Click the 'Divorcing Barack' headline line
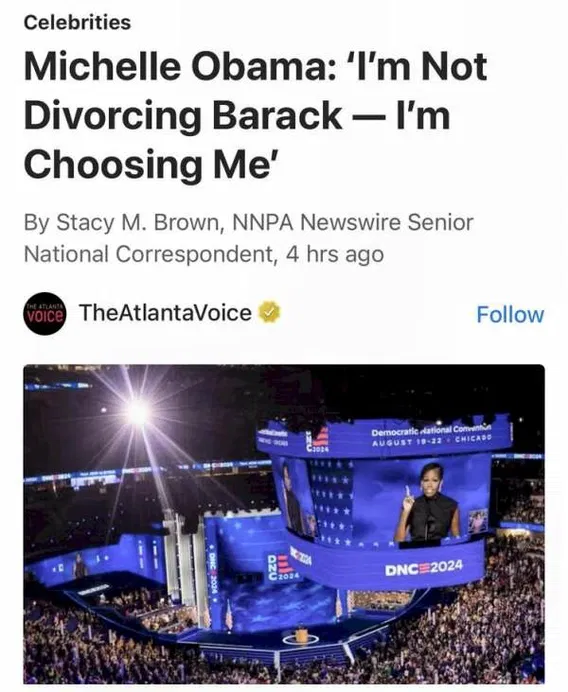The height and width of the screenshot is (692, 568). tap(183, 116)
